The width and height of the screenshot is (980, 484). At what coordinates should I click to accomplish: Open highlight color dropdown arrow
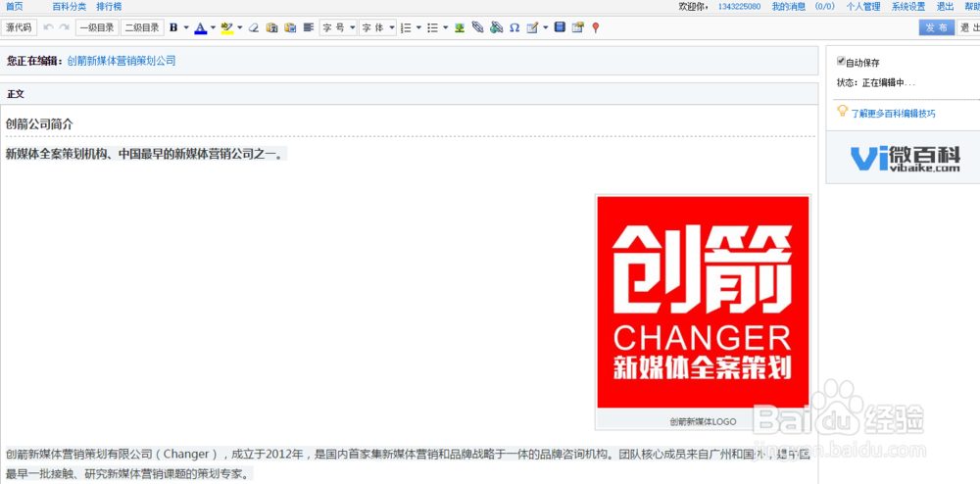240,27
